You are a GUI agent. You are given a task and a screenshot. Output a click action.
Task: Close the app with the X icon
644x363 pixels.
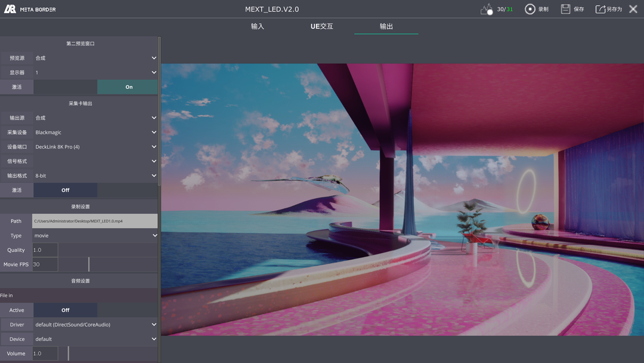point(633,9)
